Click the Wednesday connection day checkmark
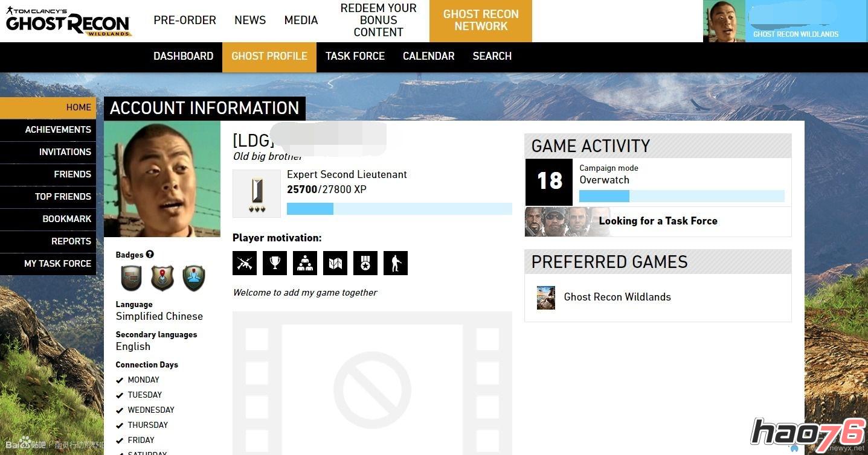Screen dimensions: 868x455 pos(120,410)
